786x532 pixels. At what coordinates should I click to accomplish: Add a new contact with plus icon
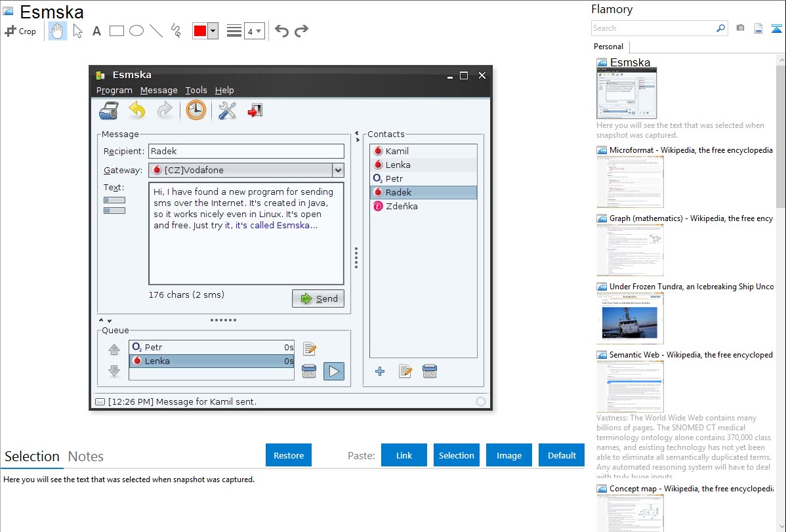pyautogui.click(x=380, y=371)
